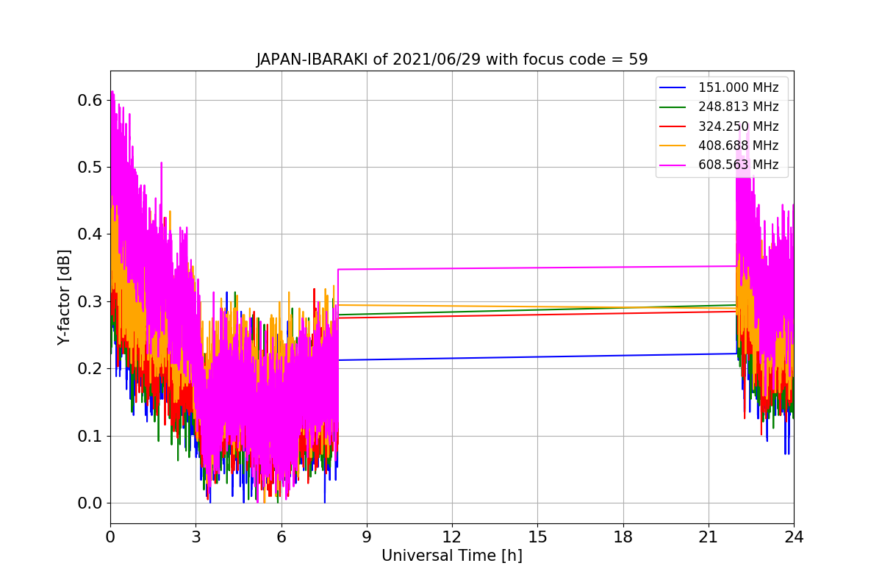Click the green line swatch in legend
The width and height of the screenshot is (882, 588).
click(673, 107)
